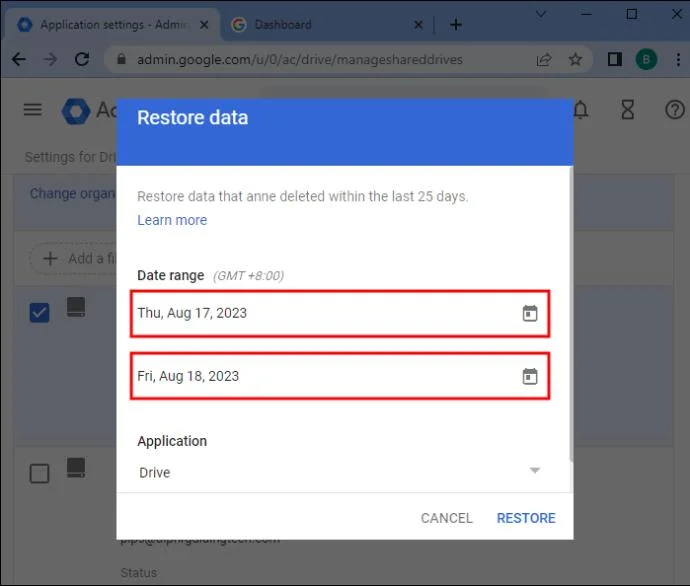Screen dimensions: 690x586
Task: Open the Admin console hamburger menu
Action: click(x=33, y=109)
